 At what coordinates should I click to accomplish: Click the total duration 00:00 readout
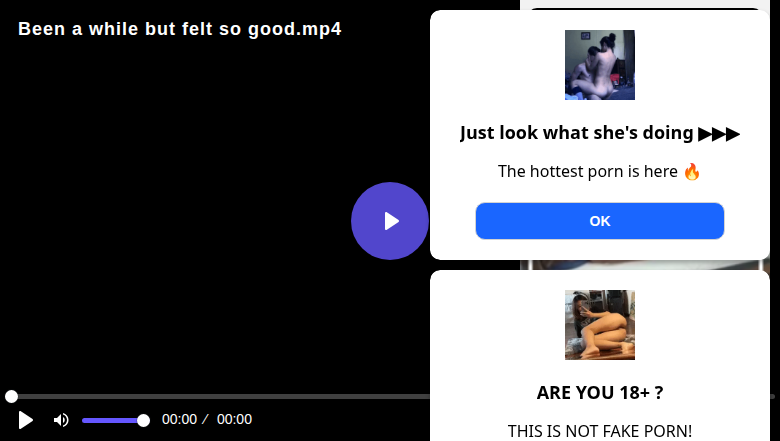234,419
